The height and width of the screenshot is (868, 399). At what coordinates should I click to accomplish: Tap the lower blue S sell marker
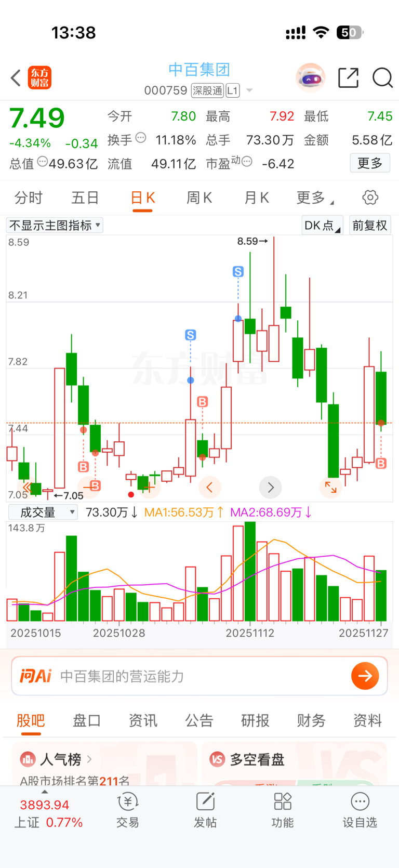191,335
